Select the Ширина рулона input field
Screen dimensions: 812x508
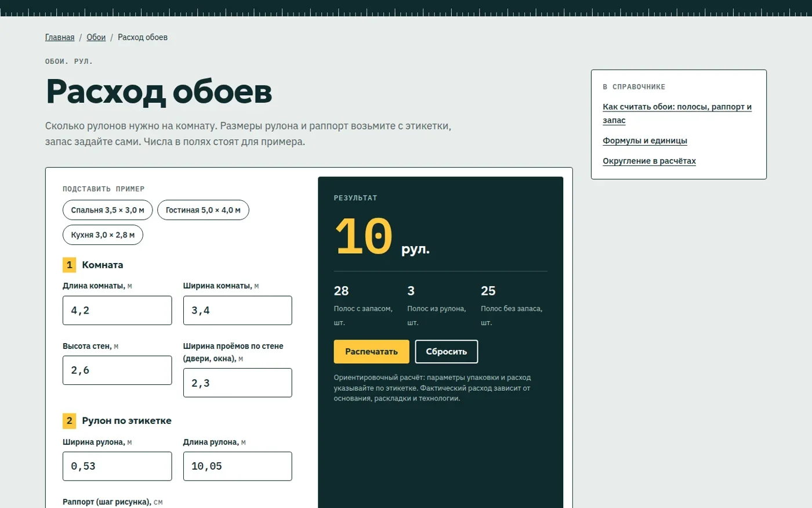[117, 466]
